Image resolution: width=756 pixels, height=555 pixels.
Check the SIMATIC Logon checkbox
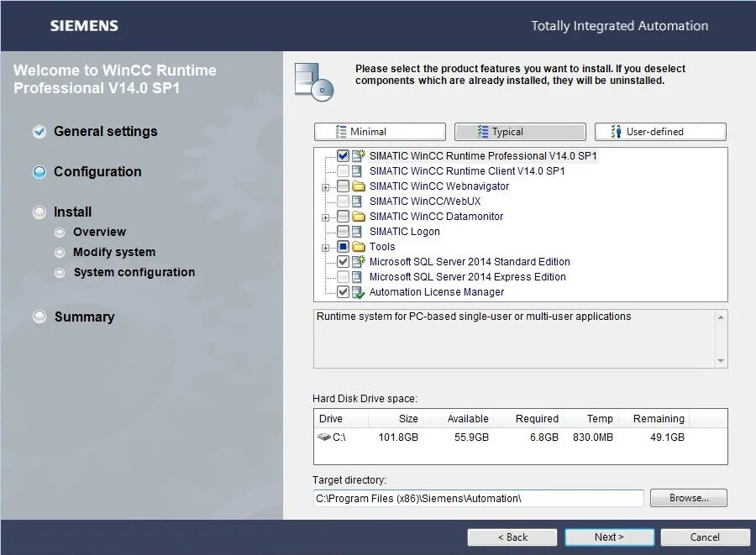pyautogui.click(x=343, y=231)
